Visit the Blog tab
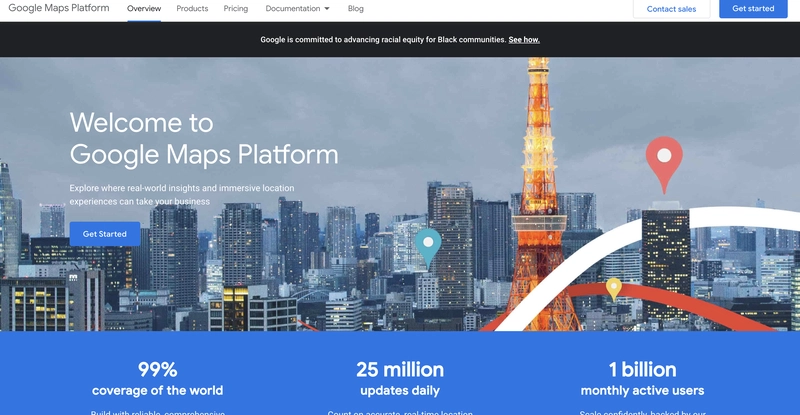 (x=356, y=9)
